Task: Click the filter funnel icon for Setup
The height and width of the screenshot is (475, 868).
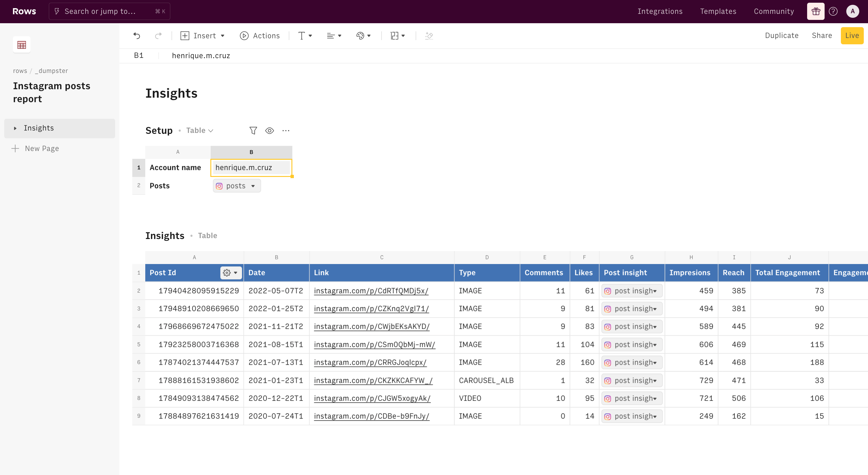Action: click(253, 131)
